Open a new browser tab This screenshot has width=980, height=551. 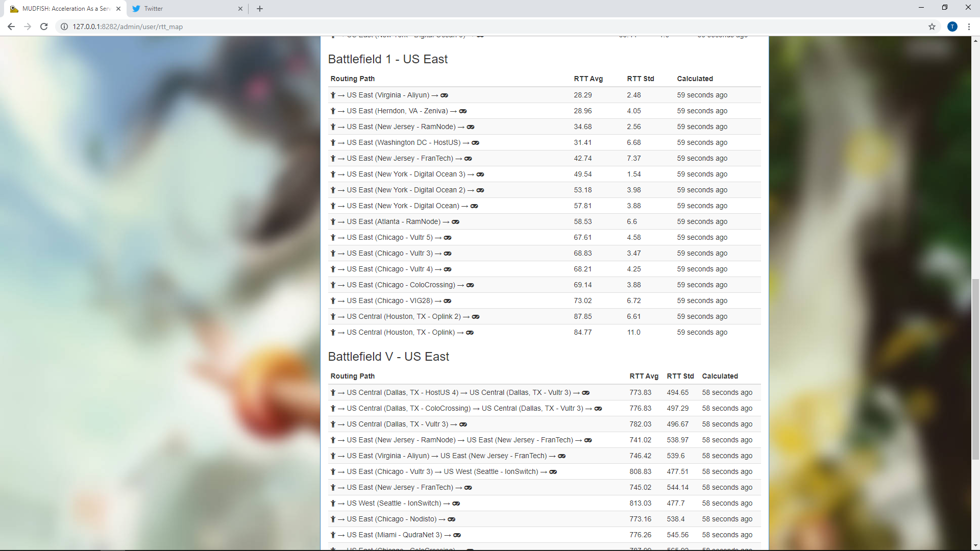(x=259, y=9)
